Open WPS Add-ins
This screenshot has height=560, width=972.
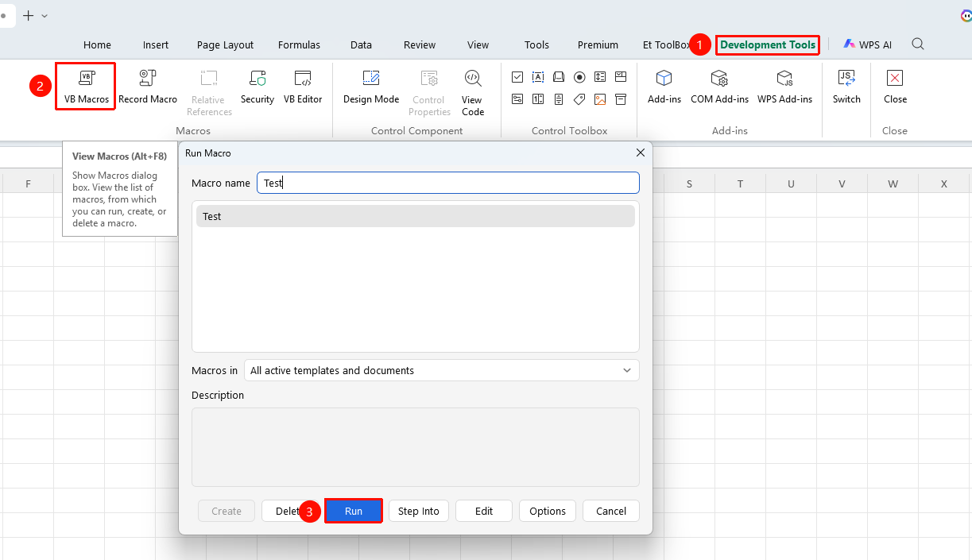point(784,87)
